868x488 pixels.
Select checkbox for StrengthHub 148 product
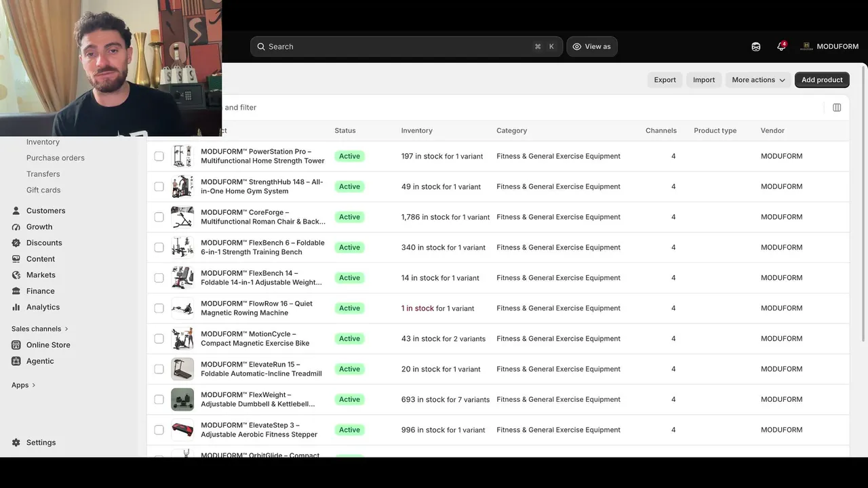pyautogui.click(x=159, y=186)
